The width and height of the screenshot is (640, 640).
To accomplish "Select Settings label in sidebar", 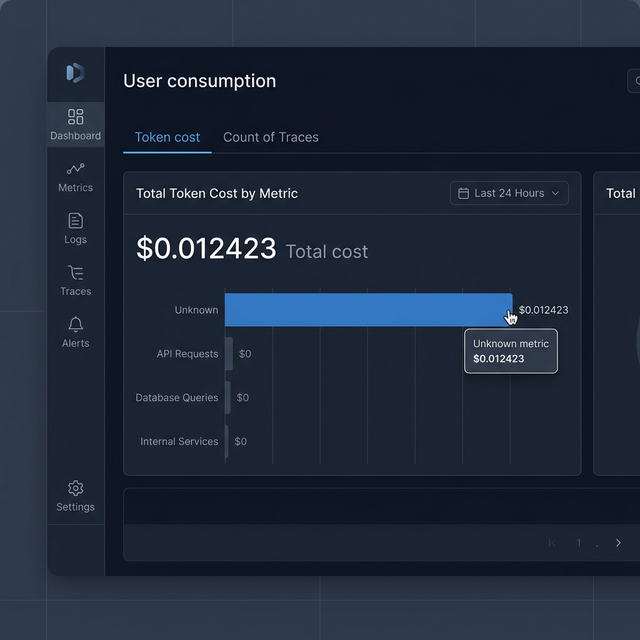I will coord(76,507).
